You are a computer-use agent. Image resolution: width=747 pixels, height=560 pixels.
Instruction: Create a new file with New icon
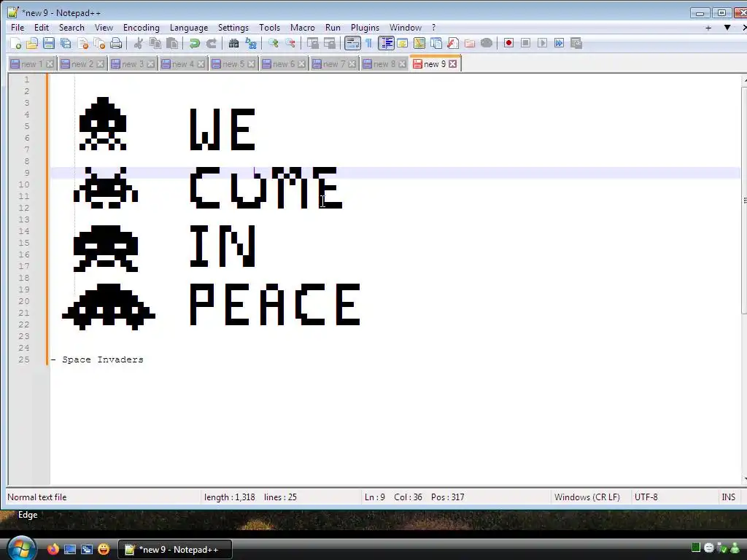point(15,43)
